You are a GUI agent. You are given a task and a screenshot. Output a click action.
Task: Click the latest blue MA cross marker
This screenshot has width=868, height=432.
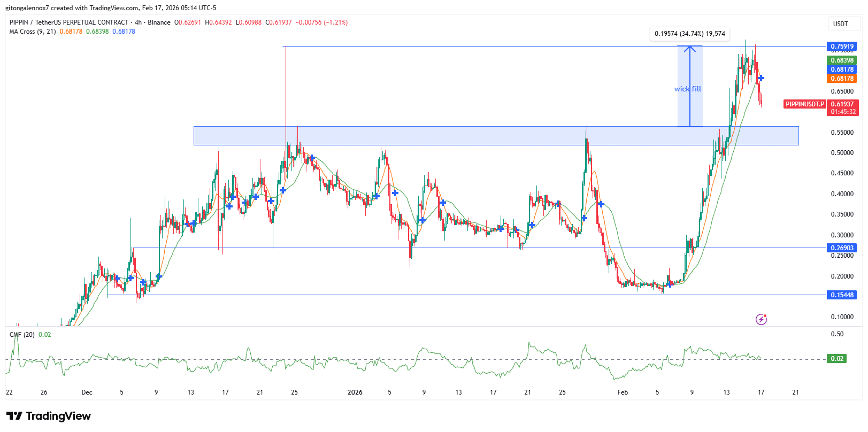(x=761, y=78)
